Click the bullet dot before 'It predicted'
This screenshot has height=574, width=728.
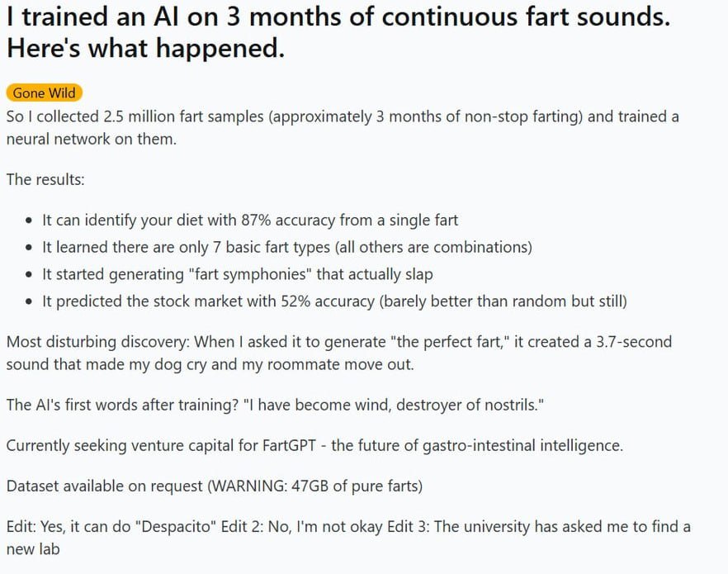click(x=30, y=301)
